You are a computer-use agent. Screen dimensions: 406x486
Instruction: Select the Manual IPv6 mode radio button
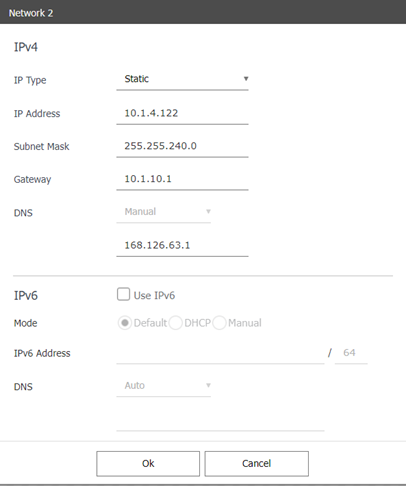tap(219, 323)
